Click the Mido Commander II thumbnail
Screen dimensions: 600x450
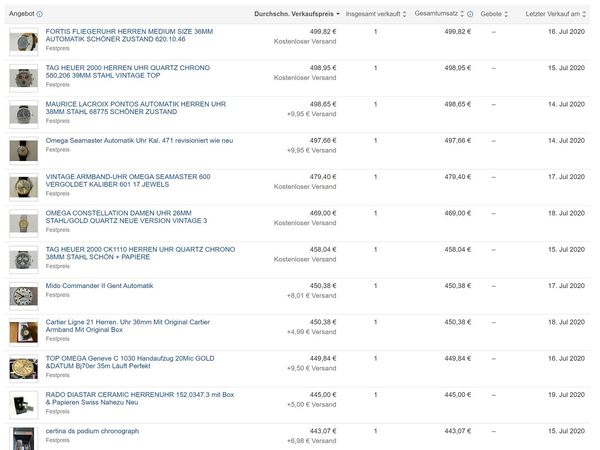tap(24, 296)
